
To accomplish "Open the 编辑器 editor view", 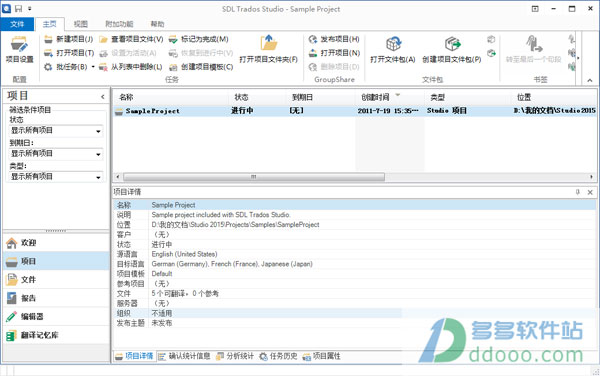I will (56, 316).
